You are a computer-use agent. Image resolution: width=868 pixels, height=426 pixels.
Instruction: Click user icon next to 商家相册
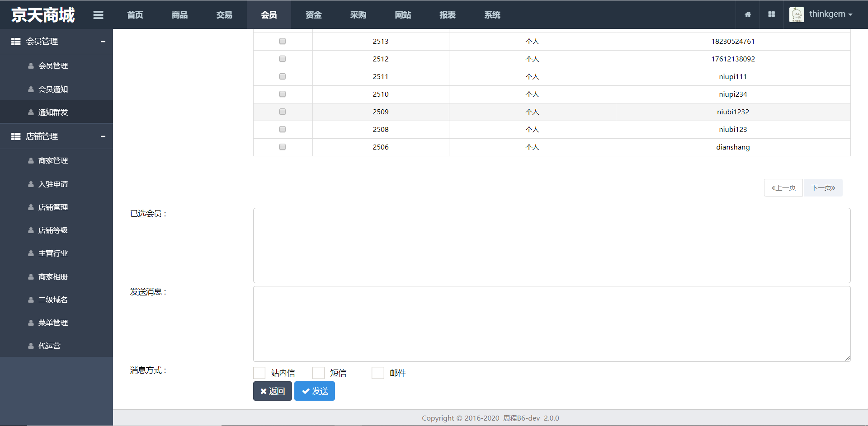pos(31,277)
